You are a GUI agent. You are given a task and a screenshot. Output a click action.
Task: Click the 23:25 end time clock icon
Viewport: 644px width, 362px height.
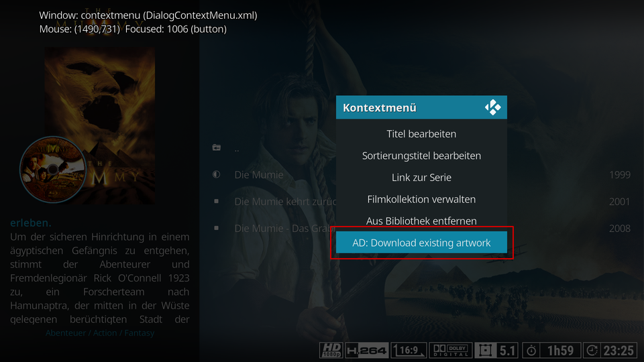coord(592,351)
